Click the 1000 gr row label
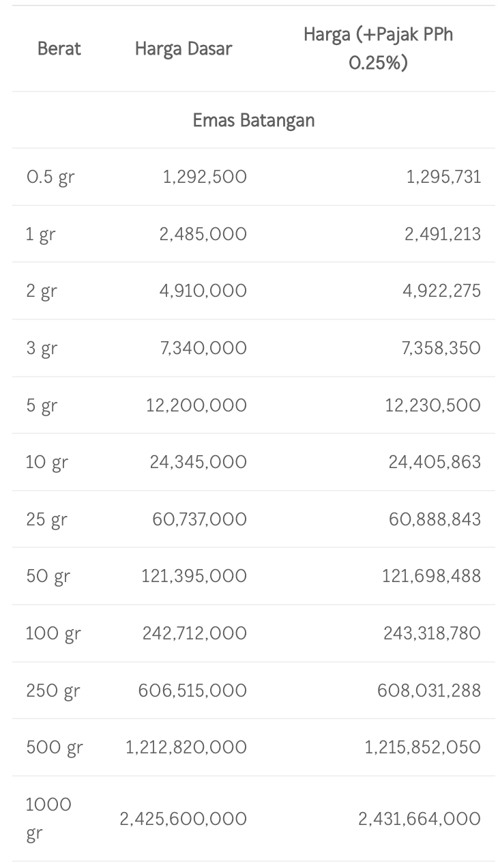Screen dimensions: 498x868 [x=48, y=819]
